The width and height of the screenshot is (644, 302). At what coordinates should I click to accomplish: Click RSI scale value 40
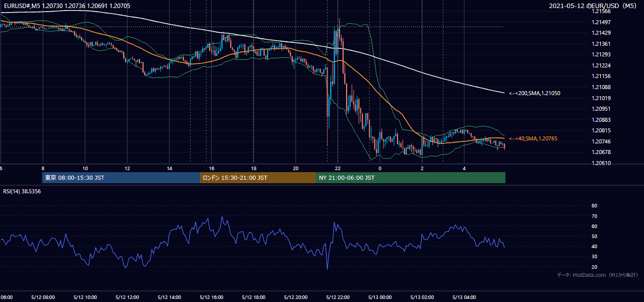pos(594,246)
